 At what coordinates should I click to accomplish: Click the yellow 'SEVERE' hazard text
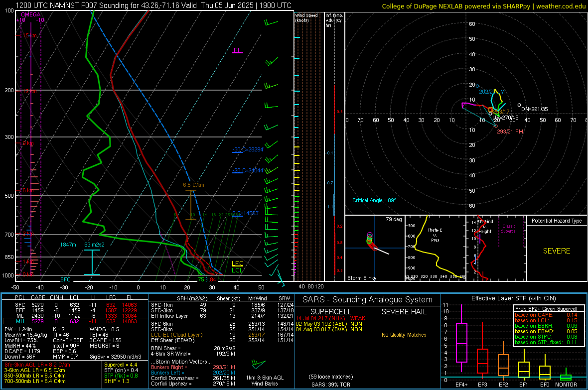[557, 251]
